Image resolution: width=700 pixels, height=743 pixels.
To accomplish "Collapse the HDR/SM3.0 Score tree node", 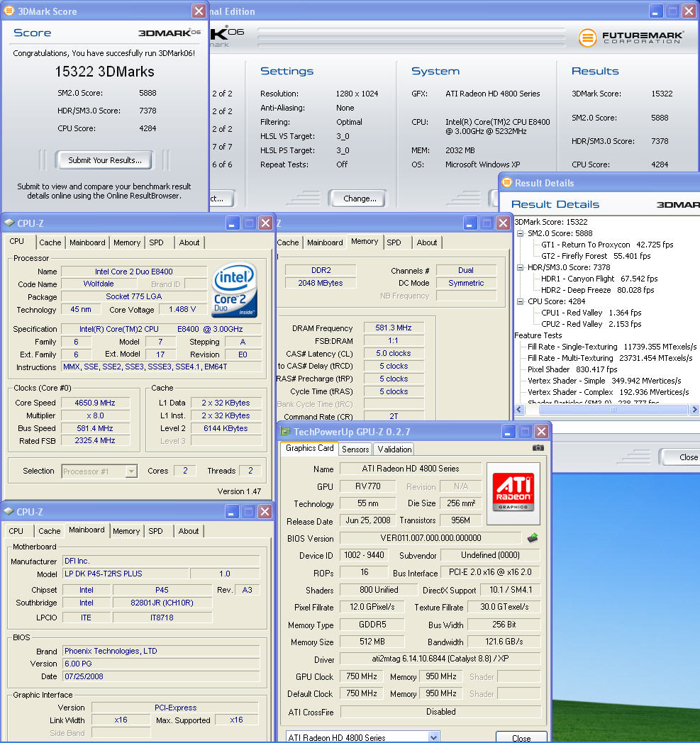I will pyautogui.click(x=521, y=267).
